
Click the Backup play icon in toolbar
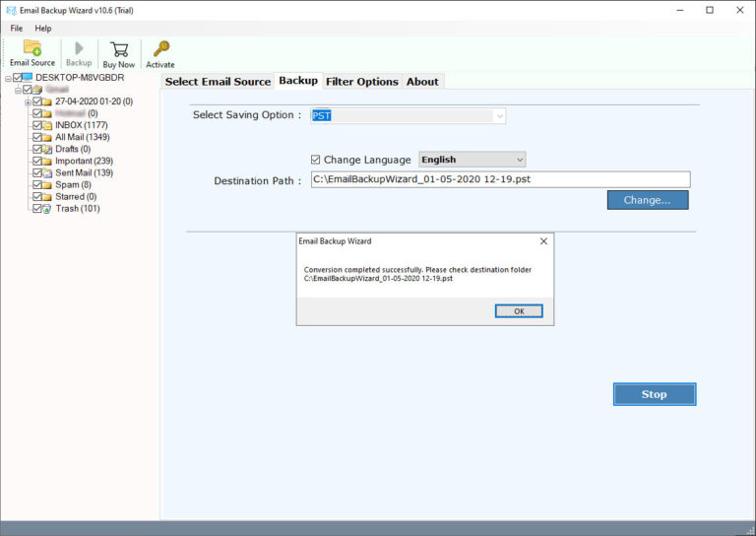(79, 47)
